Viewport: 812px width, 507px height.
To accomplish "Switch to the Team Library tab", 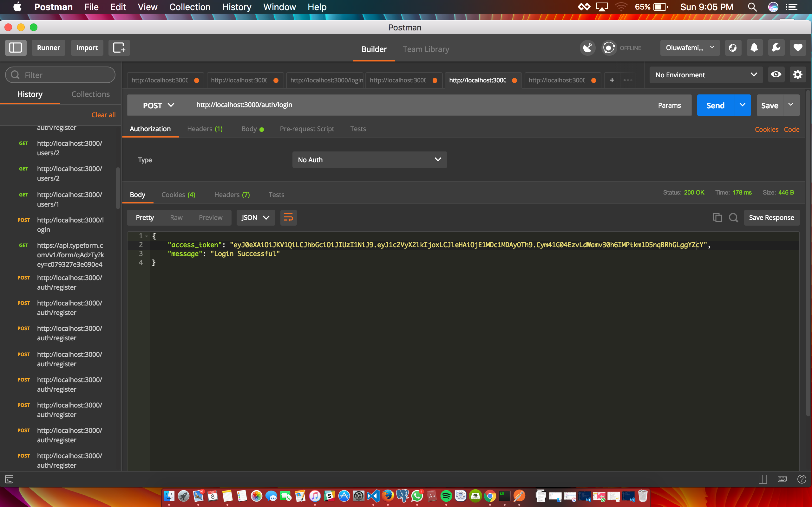I will point(425,49).
